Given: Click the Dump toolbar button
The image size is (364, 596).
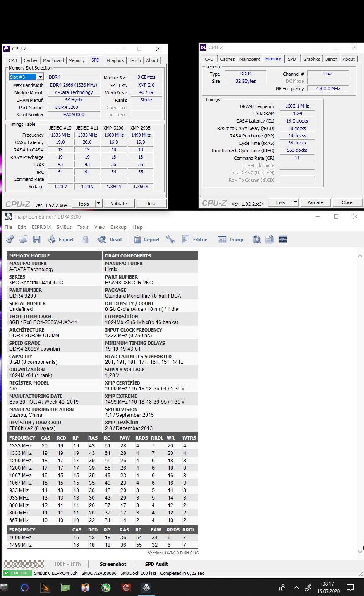Looking at the screenshot, I should pos(231,239).
